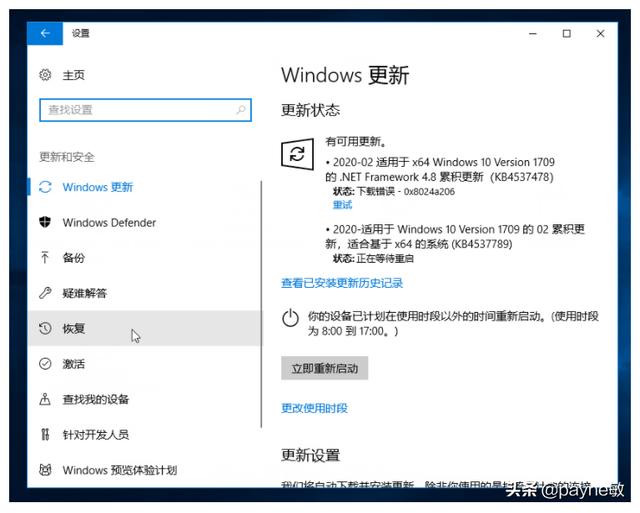The width and height of the screenshot is (640, 513).
Task: Open 查看已安装更新历史记录 link
Action: tap(342, 283)
